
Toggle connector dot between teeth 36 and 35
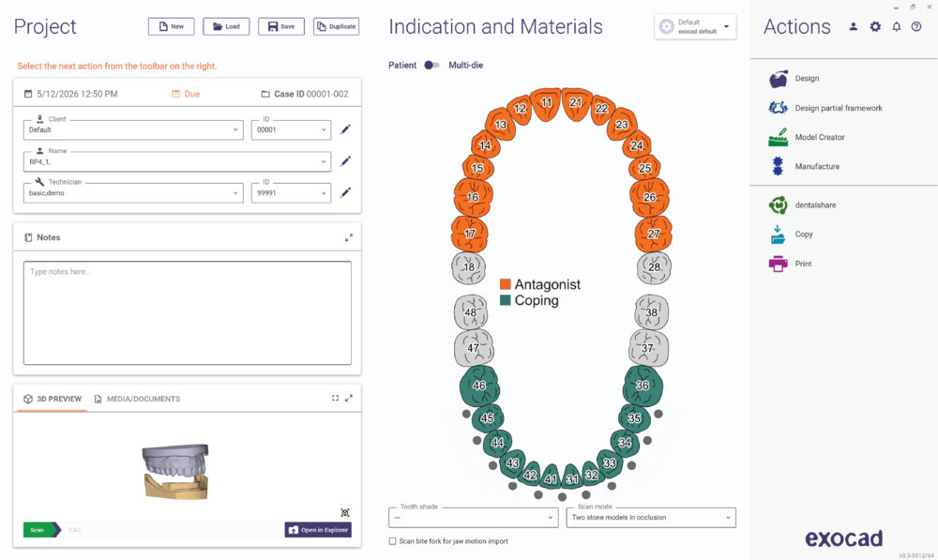tap(658, 414)
